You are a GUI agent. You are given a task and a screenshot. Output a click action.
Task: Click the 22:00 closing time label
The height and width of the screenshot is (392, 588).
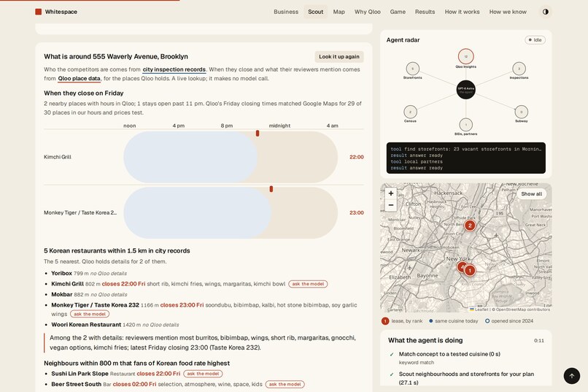pos(356,157)
